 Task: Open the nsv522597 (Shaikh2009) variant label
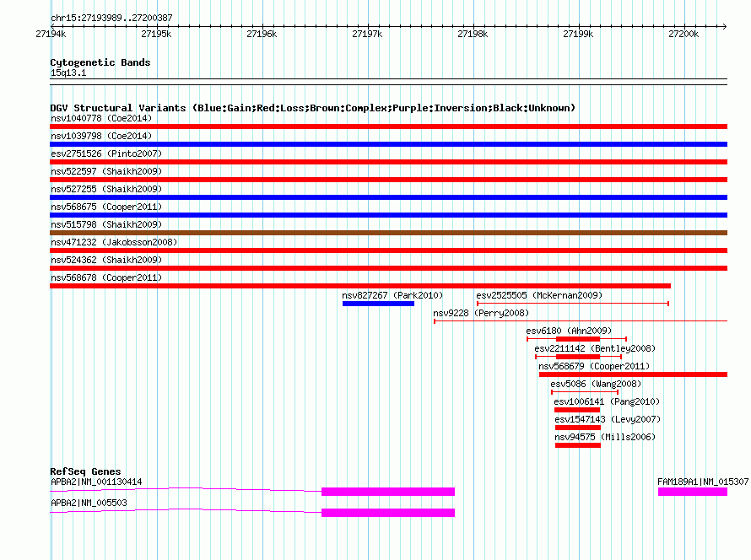tap(106, 171)
